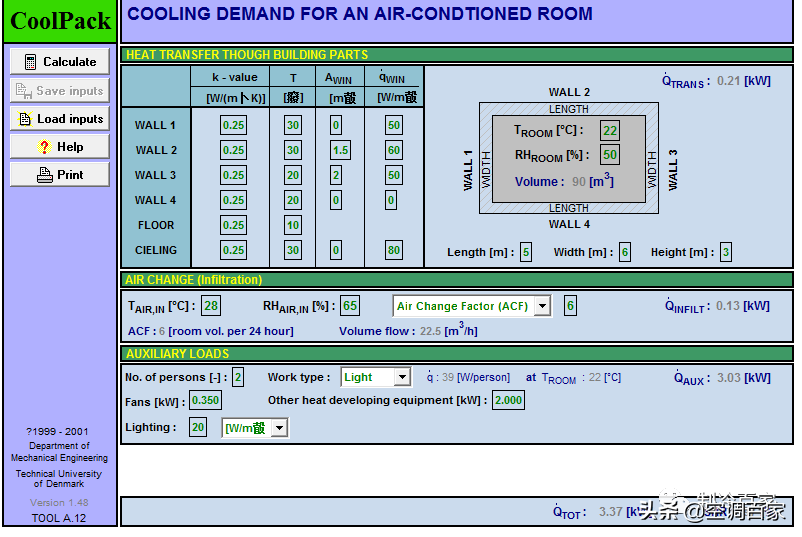Click the printer icon on Print
Image resolution: width=802 pixels, height=537 pixels.
pos(44,175)
